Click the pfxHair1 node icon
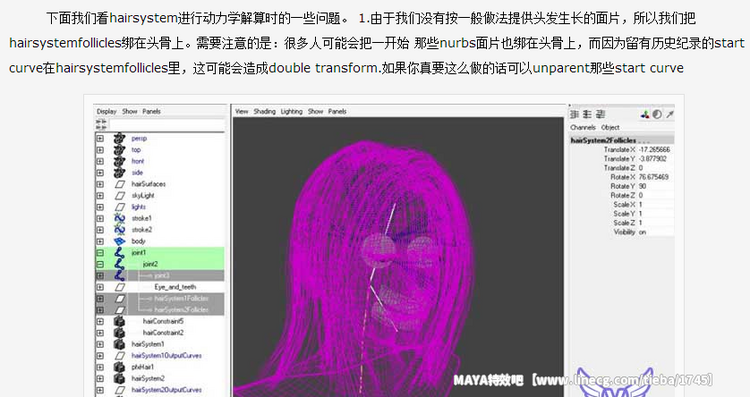750x397 pixels. 120,367
